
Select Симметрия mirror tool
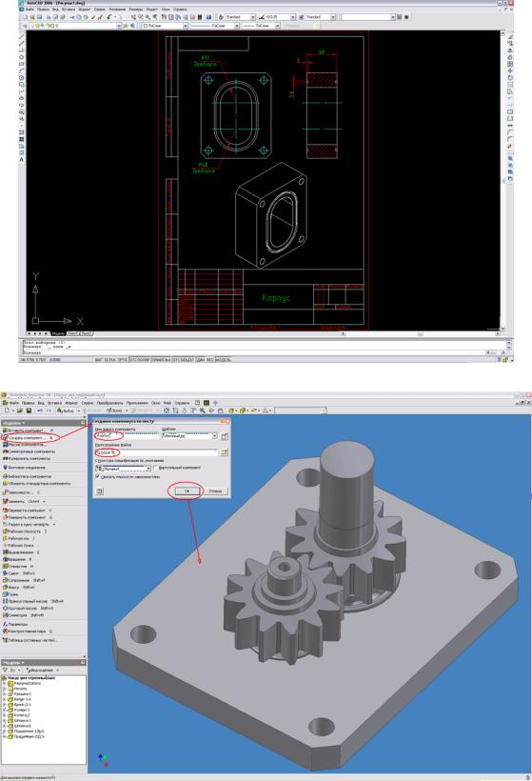pos(23,614)
